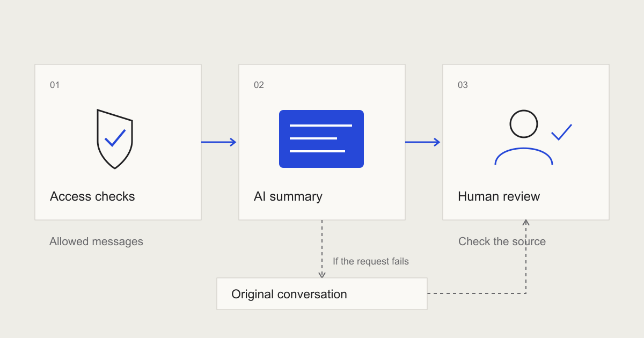Click step number 03

click(463, 85)
